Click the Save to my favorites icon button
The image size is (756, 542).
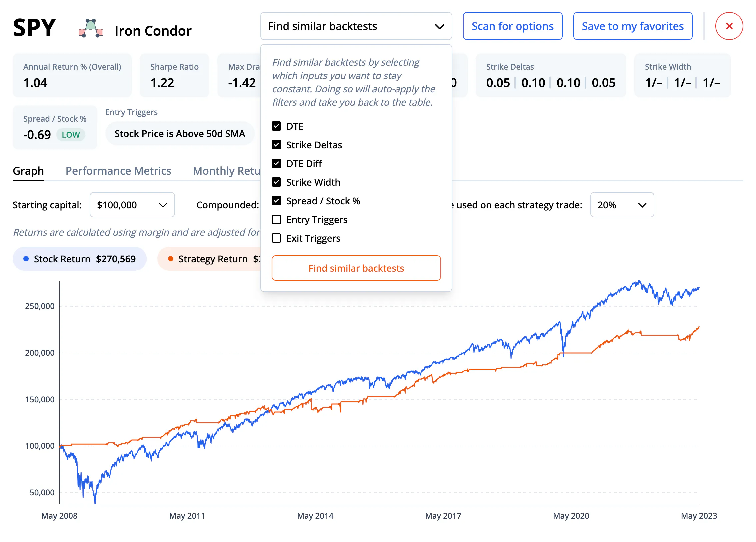pos(633,26)
